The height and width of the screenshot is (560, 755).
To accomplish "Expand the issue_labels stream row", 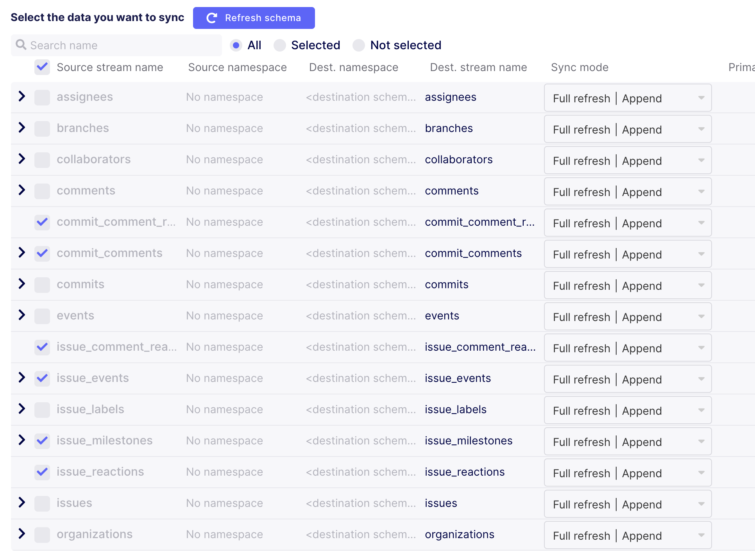I will pos(21,409).
